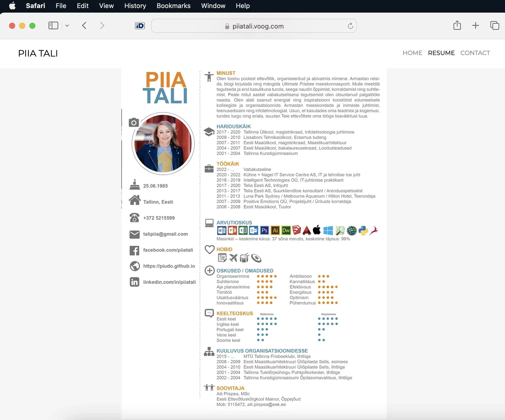The height and width of the screenshot is (420, 505).
Task: Click the circular portrait photo
Action: (x=163, y=144)
